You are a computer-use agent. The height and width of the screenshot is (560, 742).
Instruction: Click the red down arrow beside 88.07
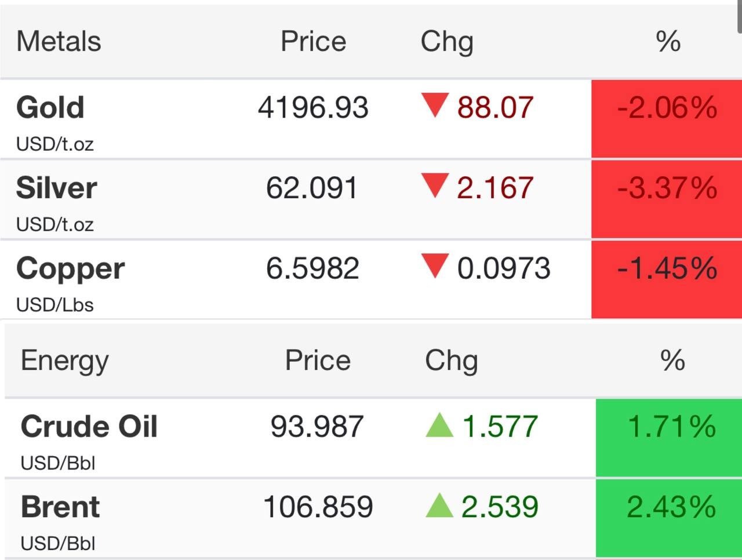pos(435,106)
